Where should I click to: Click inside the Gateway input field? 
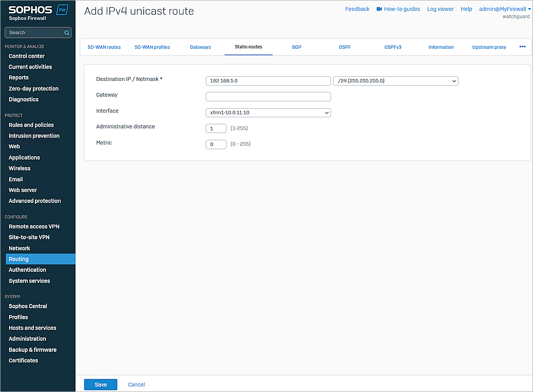[268, 96]
